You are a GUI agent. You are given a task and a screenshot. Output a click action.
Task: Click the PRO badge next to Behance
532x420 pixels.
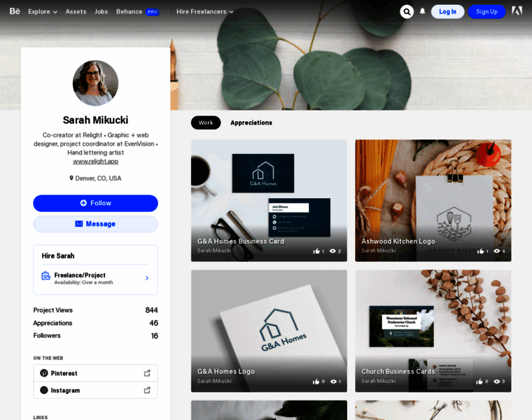click(153, 11)
